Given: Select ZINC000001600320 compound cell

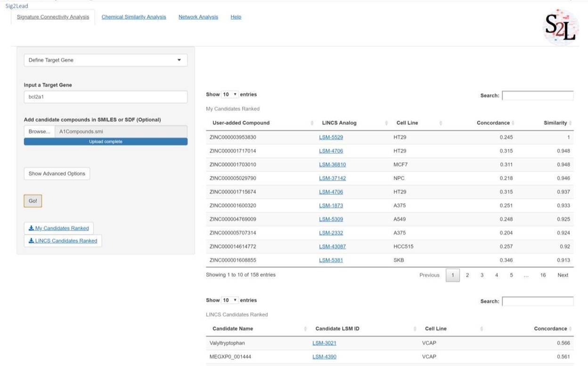Looking at the screenshot, I should tap(234, 206).
